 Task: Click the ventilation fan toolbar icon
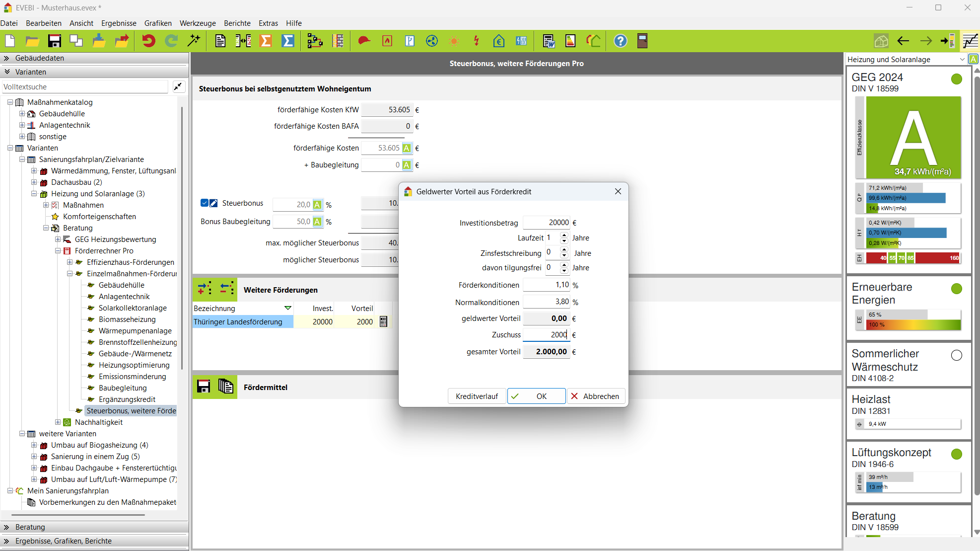pos(431,41)
